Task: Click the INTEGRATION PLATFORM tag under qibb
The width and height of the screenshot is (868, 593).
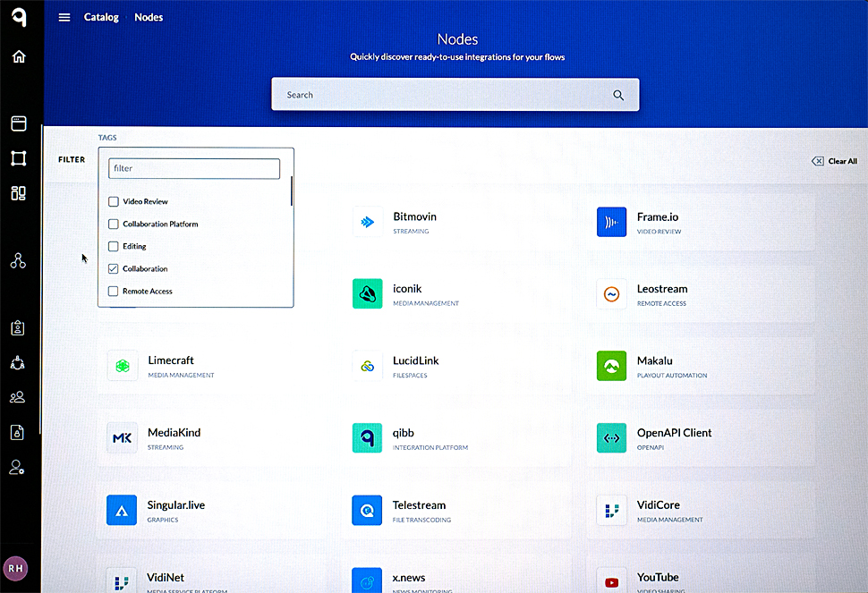Action: coord(430,447)
